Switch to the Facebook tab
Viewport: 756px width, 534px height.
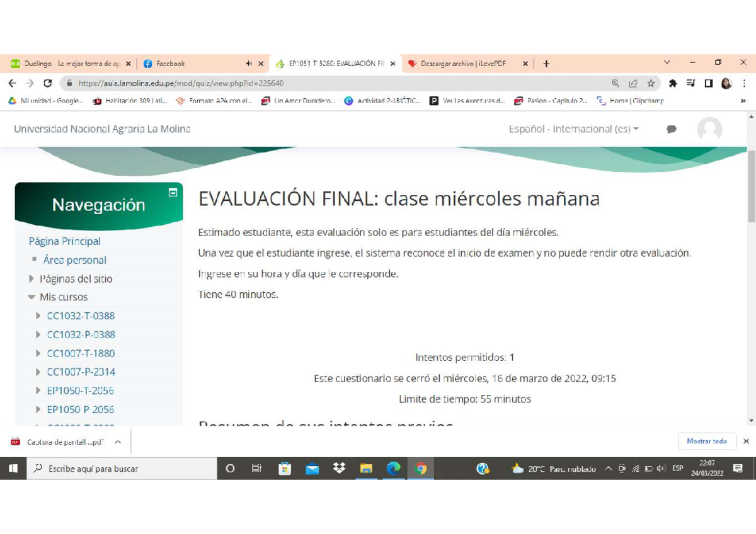[170, 63]
